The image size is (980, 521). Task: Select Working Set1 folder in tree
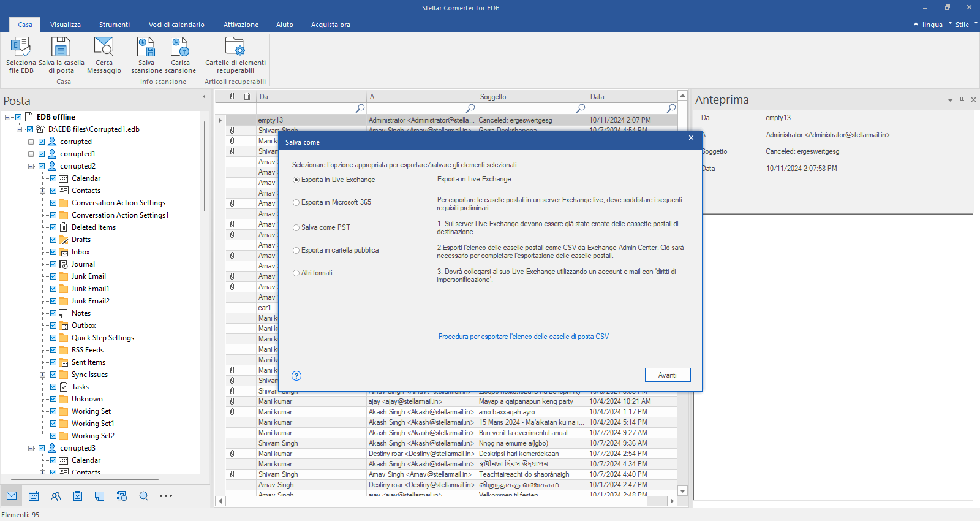tap(92, 424)
